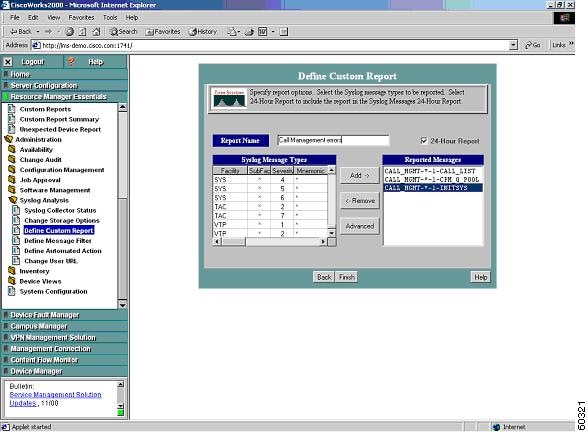Click the Help question mark icon
The height and width of the screenshot is (432, 587).
(71, 61)
